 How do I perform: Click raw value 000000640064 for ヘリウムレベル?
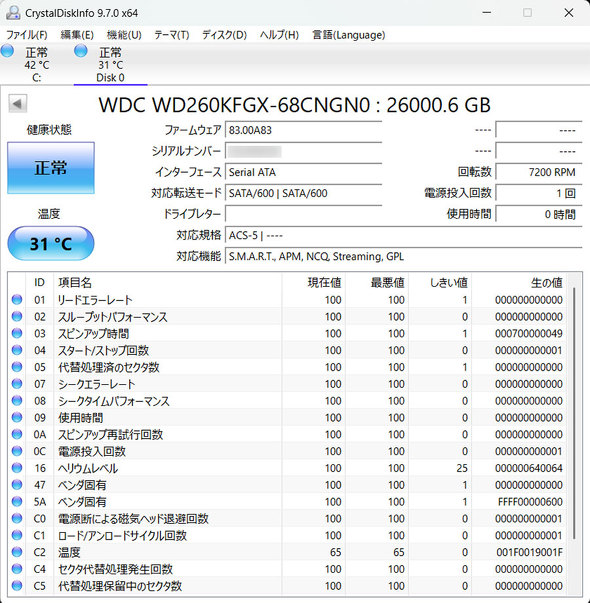(529, 468)
